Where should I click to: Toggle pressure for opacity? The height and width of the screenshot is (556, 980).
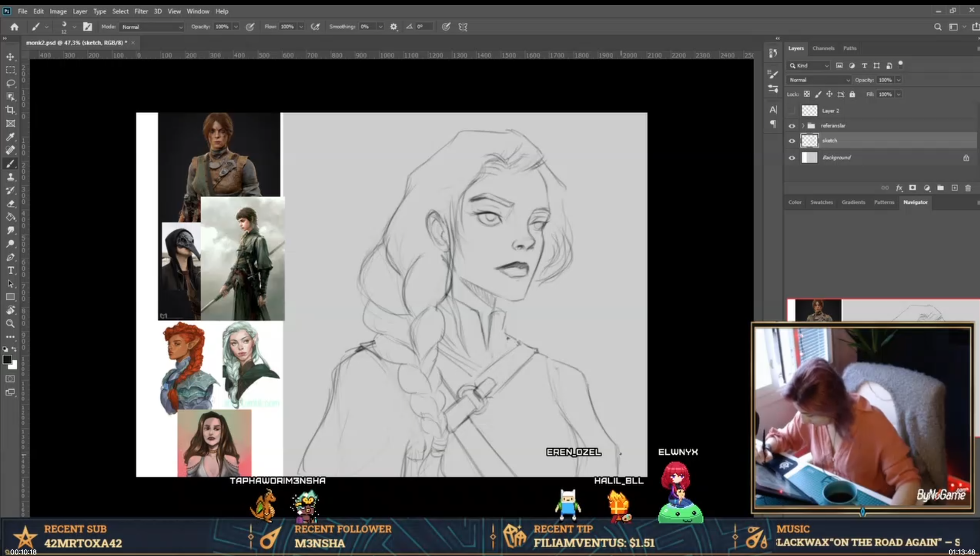[x=250, y=27]
